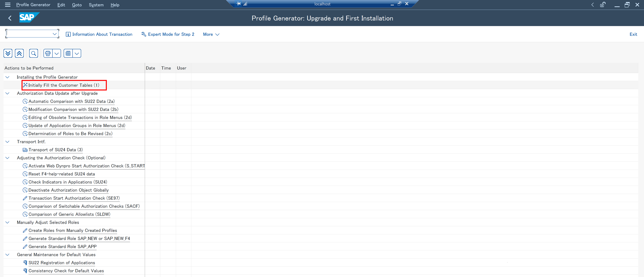Collapse the Installing the Profile Generator node
Image resolution: width=644 pixels, height=277 pixels.
[8, 77]
